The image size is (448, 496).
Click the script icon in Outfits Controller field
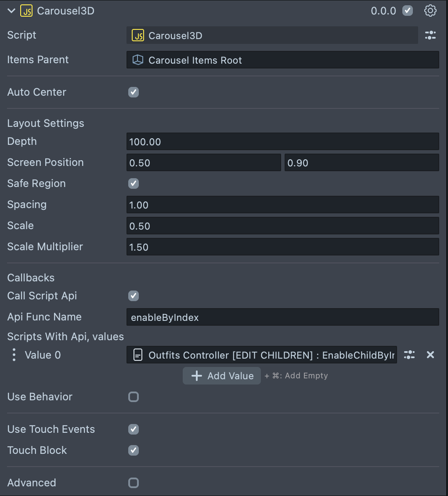coord(138,355)
